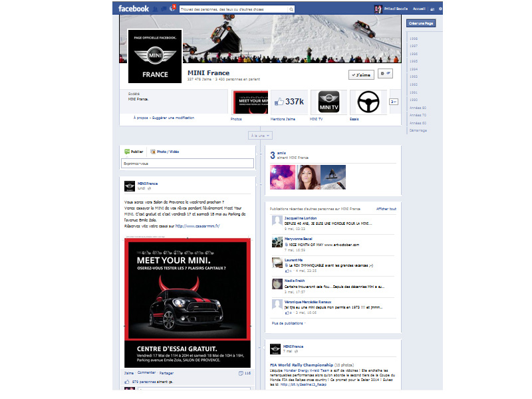Open the FIA World Rally Championship album
The height and width of the screenshot is (399, 532).
point(301,365)
